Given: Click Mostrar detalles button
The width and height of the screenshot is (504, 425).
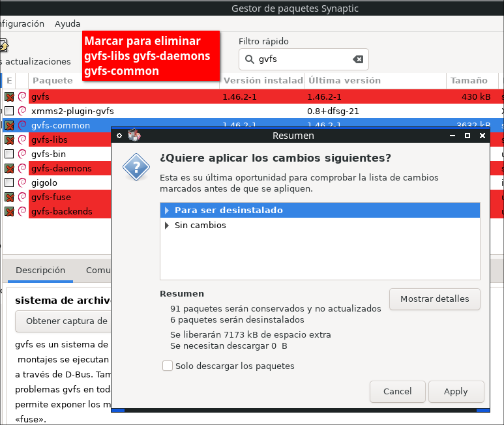Looking at the screenshot, I should (435, 299).
